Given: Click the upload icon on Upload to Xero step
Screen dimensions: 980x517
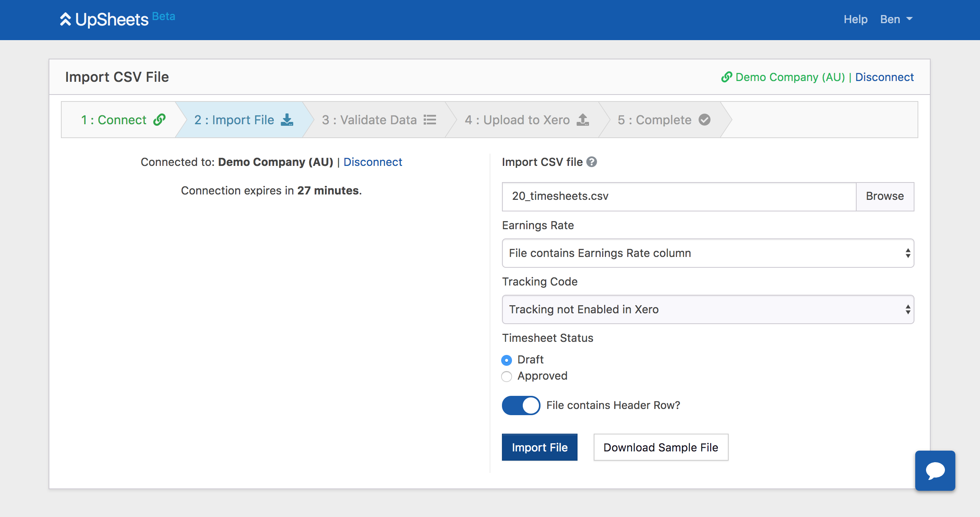Looking at the screenshot, I should pyautogui.click(x=583, y=120).
